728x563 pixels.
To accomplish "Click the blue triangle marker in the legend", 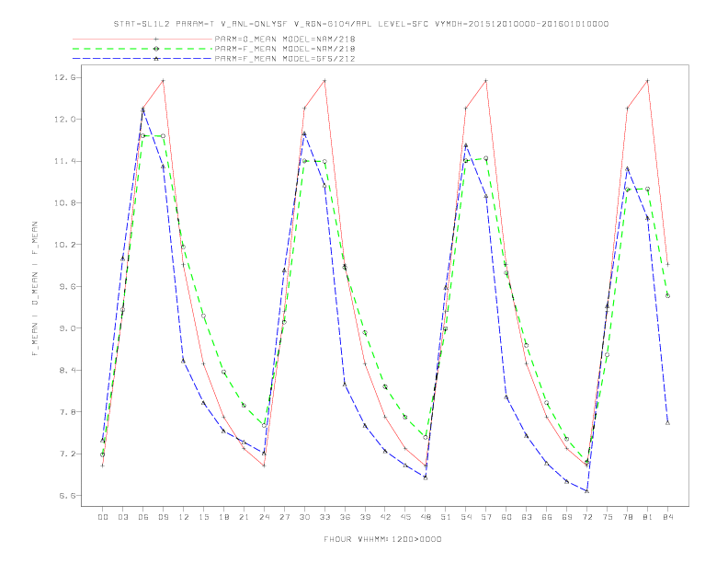I will 156,59.
